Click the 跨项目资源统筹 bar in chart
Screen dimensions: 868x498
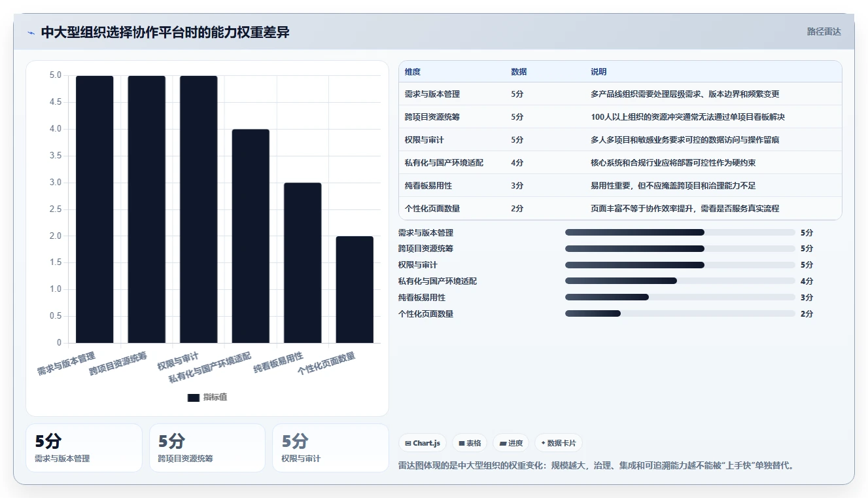click(x=147, y=209)
